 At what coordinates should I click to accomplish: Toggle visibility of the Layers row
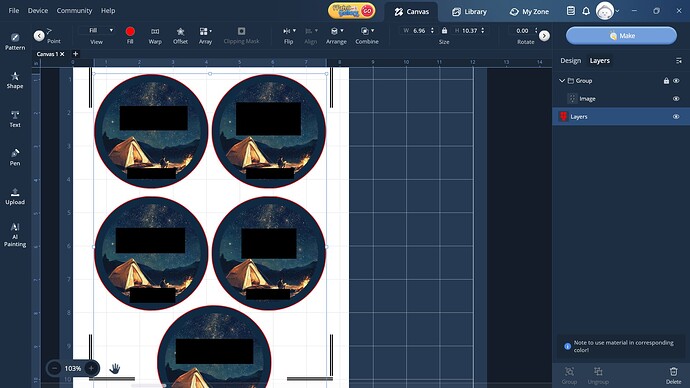click(676, 117)
